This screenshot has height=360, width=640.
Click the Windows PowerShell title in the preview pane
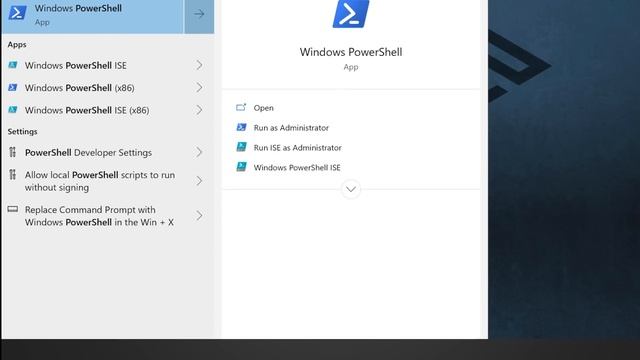click(x=351, y=52)
